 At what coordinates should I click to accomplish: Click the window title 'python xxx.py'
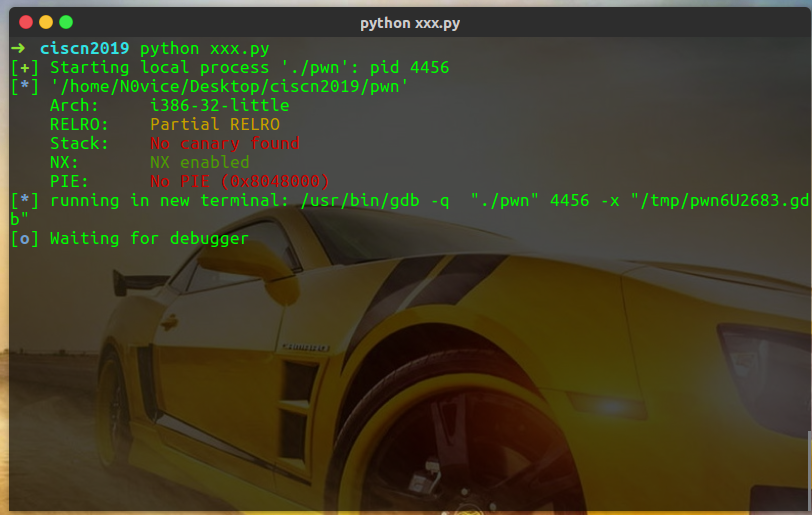[x=410, y=23]
